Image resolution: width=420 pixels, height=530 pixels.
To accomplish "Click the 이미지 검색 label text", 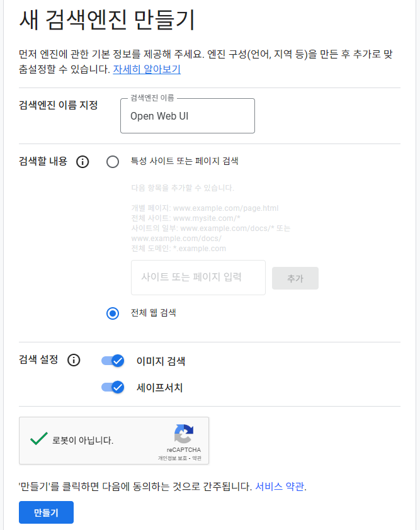I will coord(161,361).
